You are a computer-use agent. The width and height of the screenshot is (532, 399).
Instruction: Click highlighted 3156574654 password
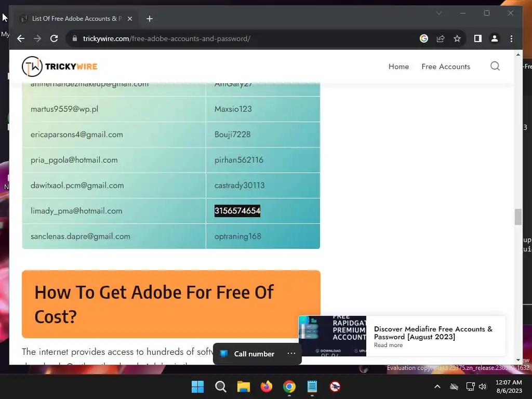[x=237, y=211]
